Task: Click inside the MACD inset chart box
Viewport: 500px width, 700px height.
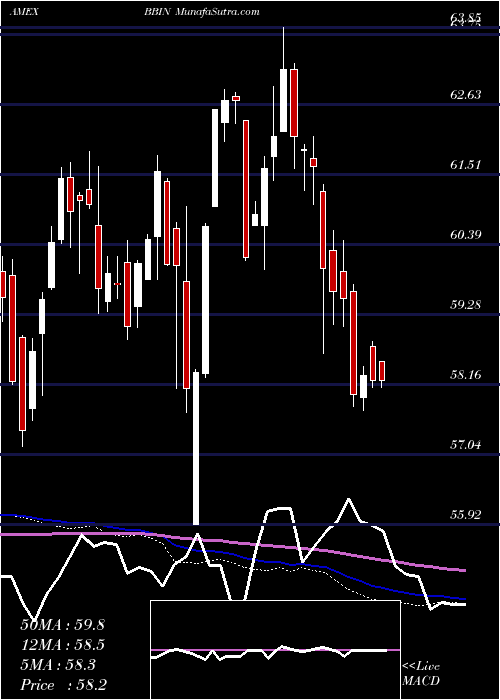Action: (x=275, y=650)
